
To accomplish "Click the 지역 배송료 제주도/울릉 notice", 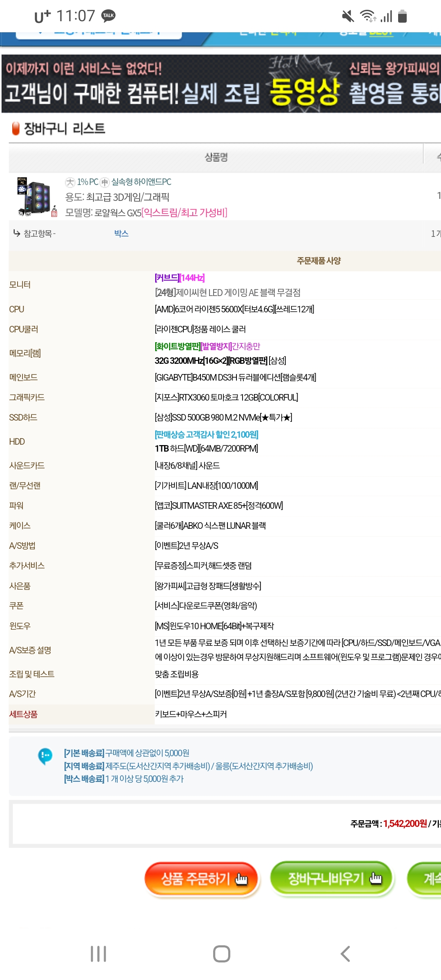I will point(188,766).
